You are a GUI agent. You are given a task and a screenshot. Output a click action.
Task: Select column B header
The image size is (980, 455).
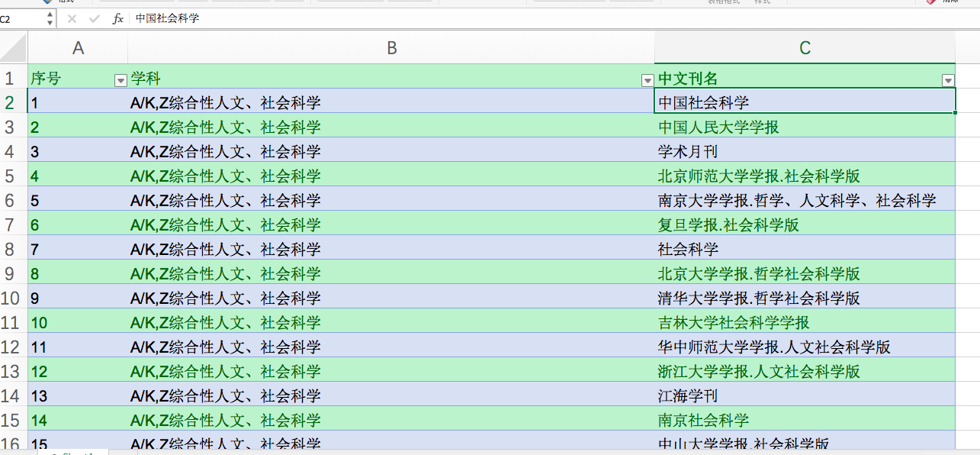pos(391,48)
